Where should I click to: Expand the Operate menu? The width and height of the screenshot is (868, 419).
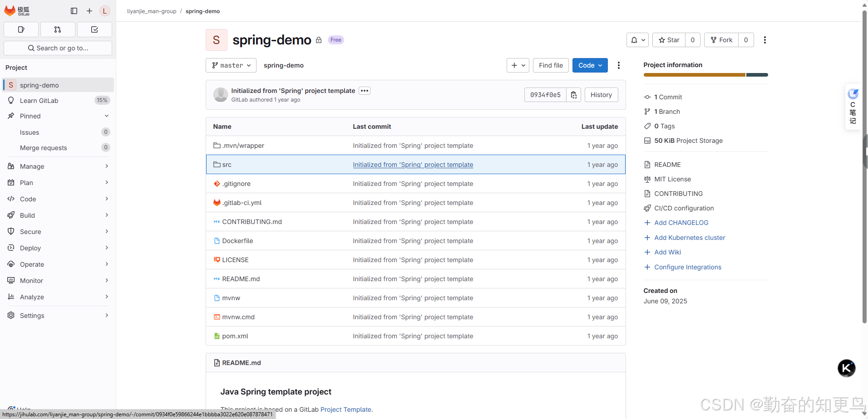pos(58,264)
